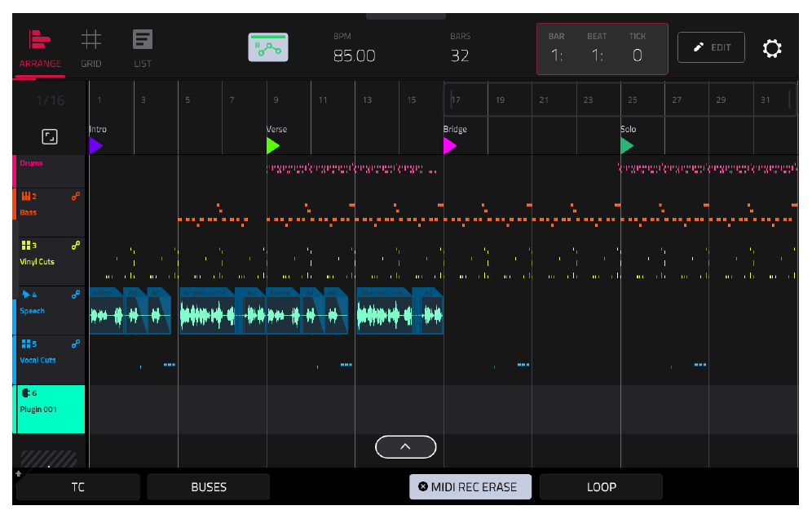Switch to the List view tab
This screenshot has height=519, width=812.
[143, 50]
